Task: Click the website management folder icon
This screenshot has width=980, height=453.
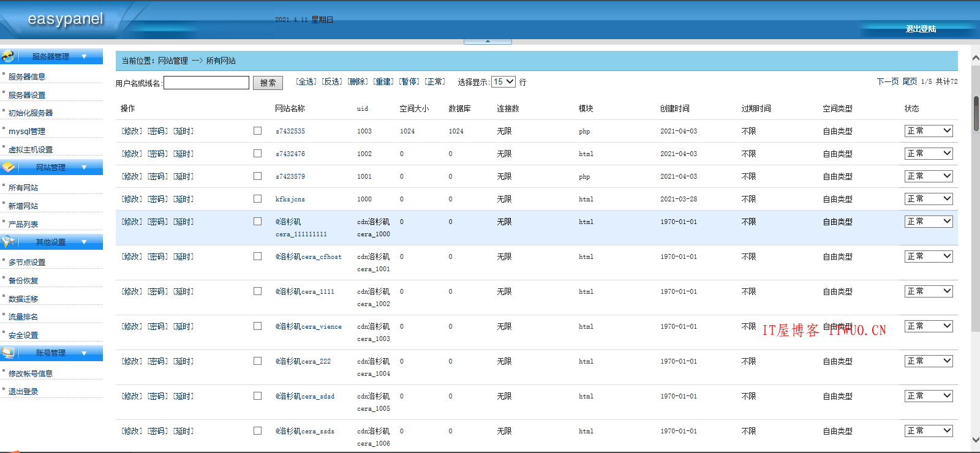Action: 8,167
